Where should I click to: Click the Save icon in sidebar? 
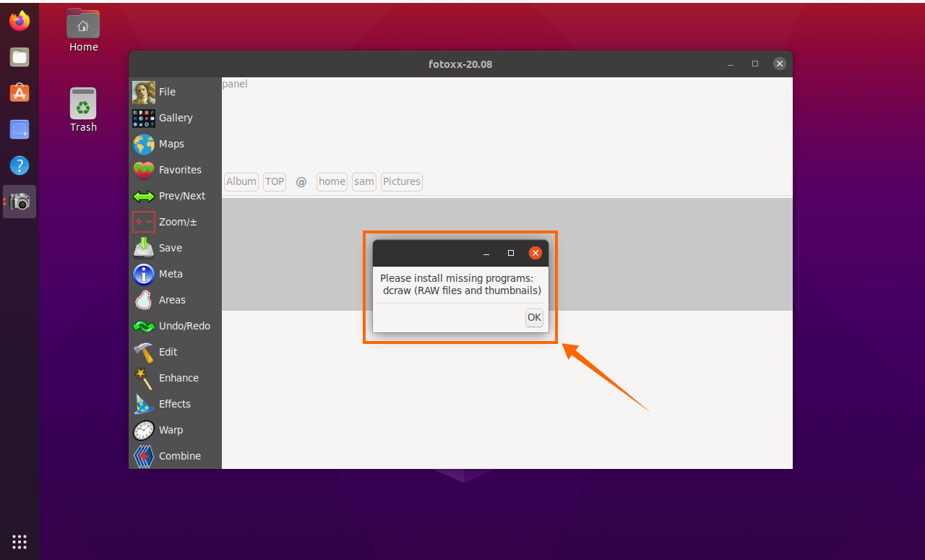point(144,248)
